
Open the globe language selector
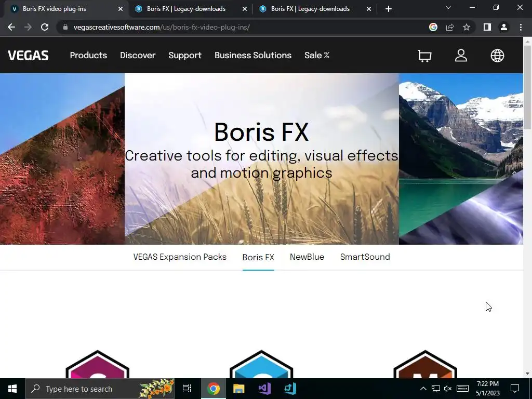(x=497, y=56)
